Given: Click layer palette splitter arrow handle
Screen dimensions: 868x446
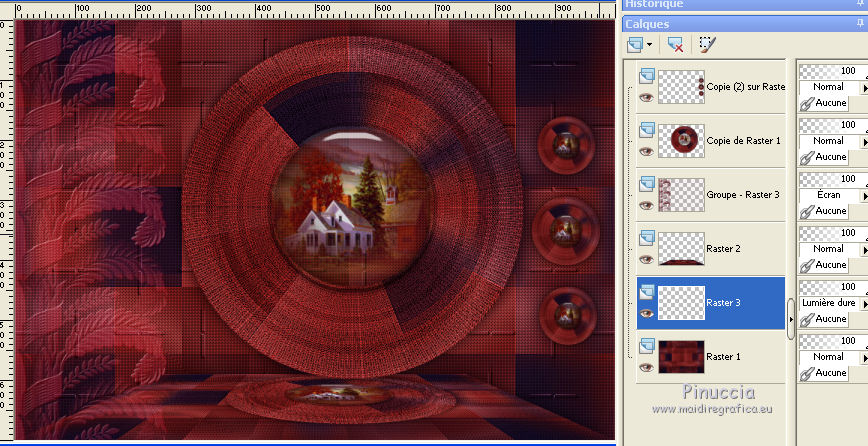Looking at the screenshot, I should point(790,319).
